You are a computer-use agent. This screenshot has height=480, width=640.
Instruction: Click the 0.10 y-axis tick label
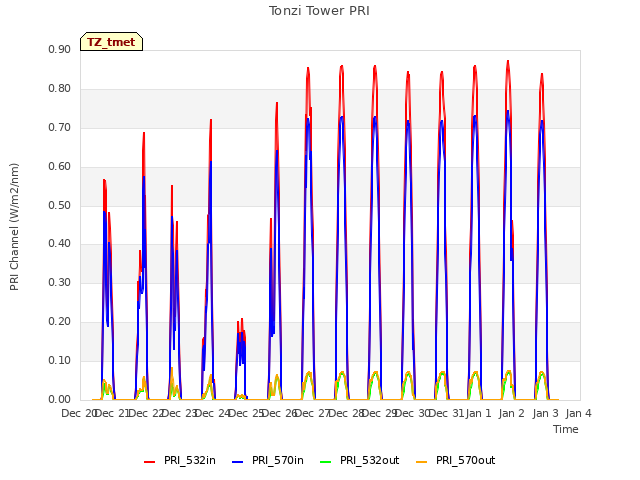[60, 360]
